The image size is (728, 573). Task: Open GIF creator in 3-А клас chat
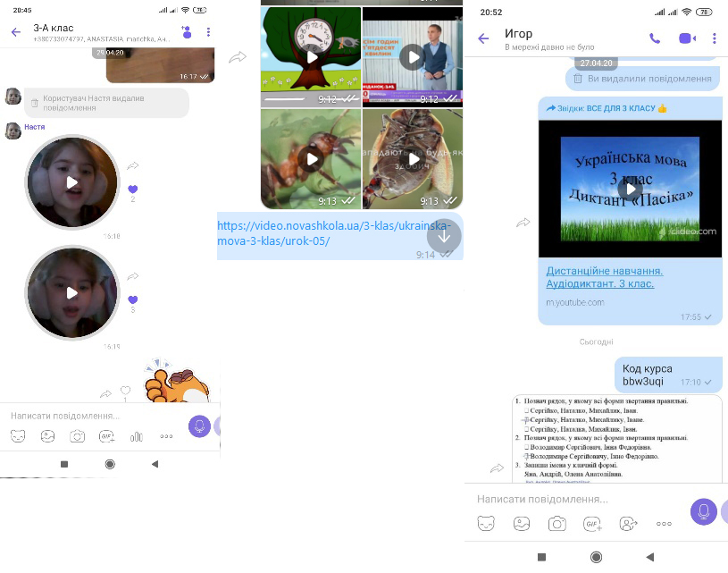tap(107, 436)
